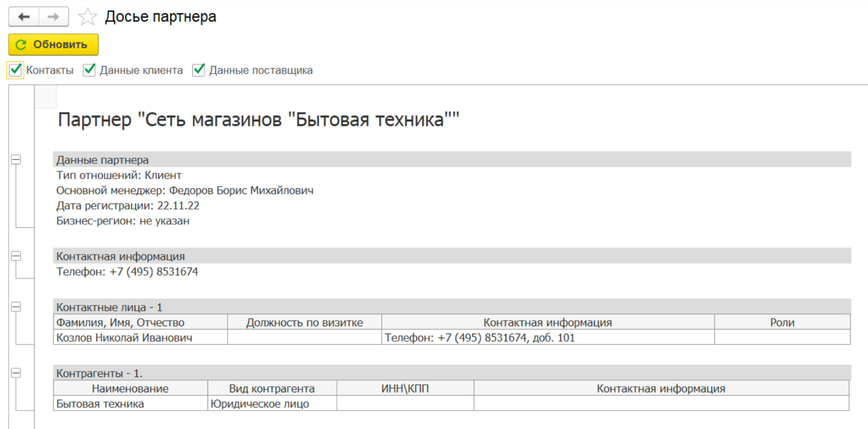The height and width of the screenshot is (429, 868).
Task: Add Досье партнера to favorites star
Action: click(88, 17)
